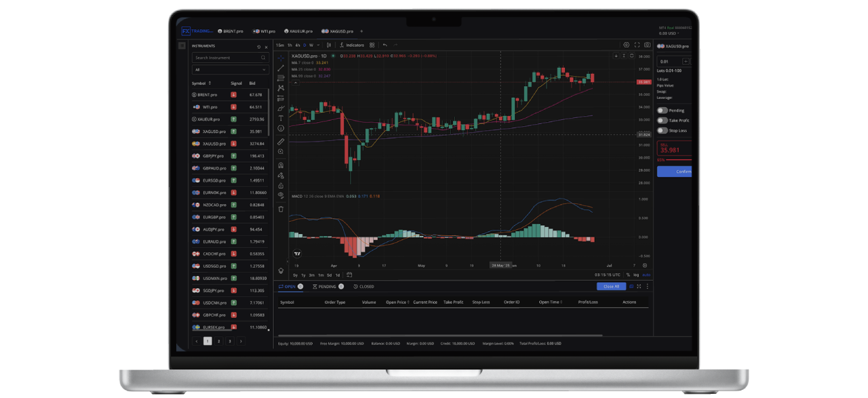Select the Text annotation tool
The width and height of the screenshot is (868, 398).
click(281, 119)
